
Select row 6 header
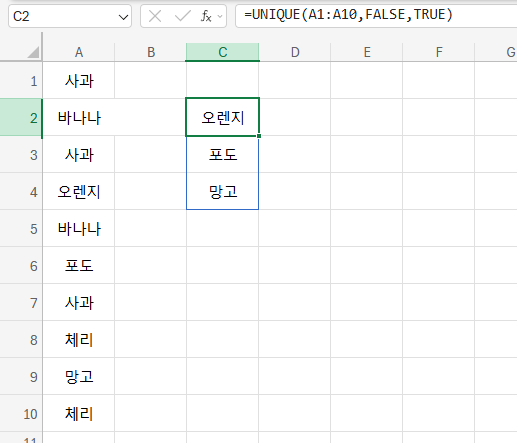[x=21, y=265]
